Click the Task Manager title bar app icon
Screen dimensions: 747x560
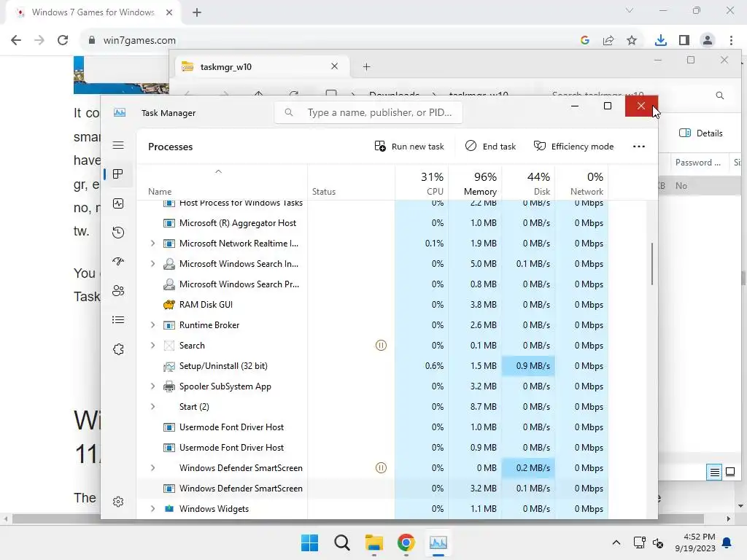(120, 113)
